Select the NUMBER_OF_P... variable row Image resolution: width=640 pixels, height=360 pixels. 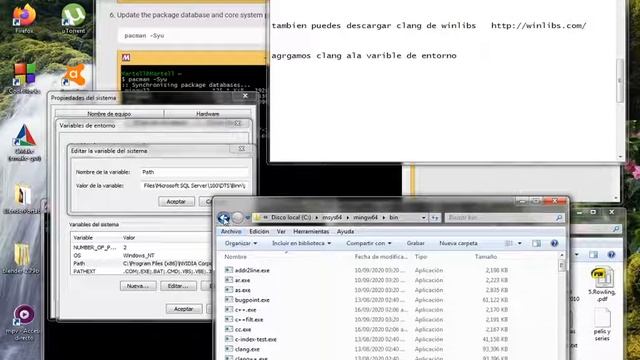[142, 247]
